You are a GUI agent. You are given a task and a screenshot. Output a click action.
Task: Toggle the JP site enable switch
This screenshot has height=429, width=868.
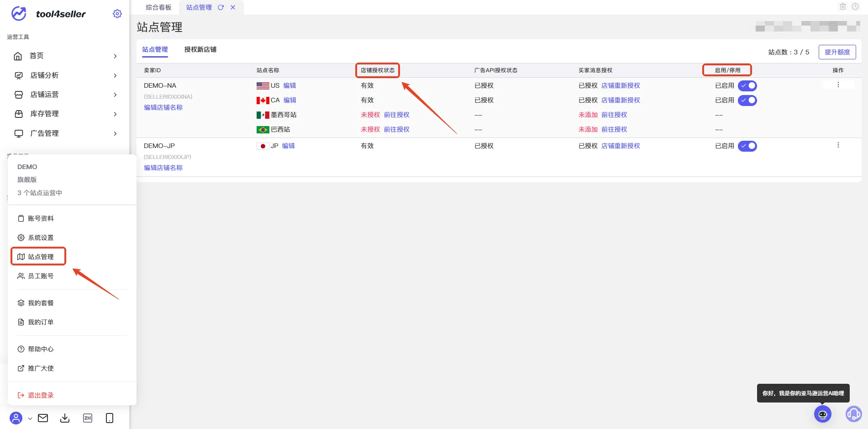(747, 146)
